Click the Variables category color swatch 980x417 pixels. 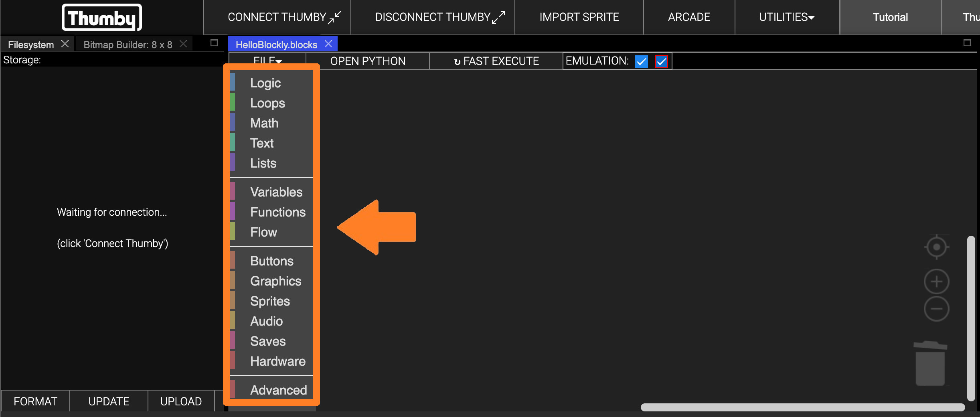233,192
